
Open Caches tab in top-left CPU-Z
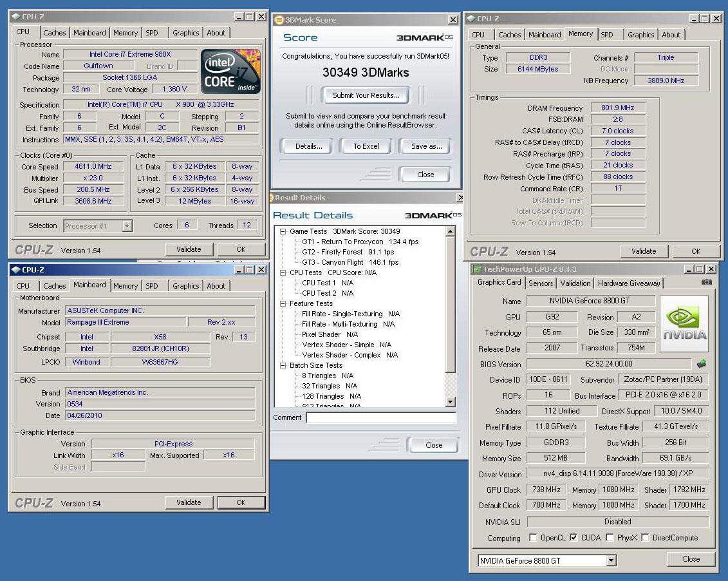[x=55, y=33]
